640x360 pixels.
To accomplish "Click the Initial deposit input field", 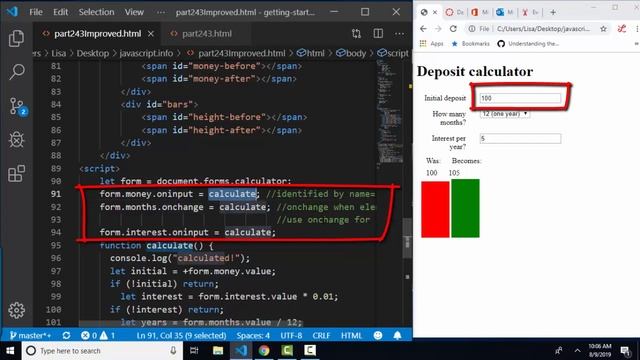I will tap(520, 98).
